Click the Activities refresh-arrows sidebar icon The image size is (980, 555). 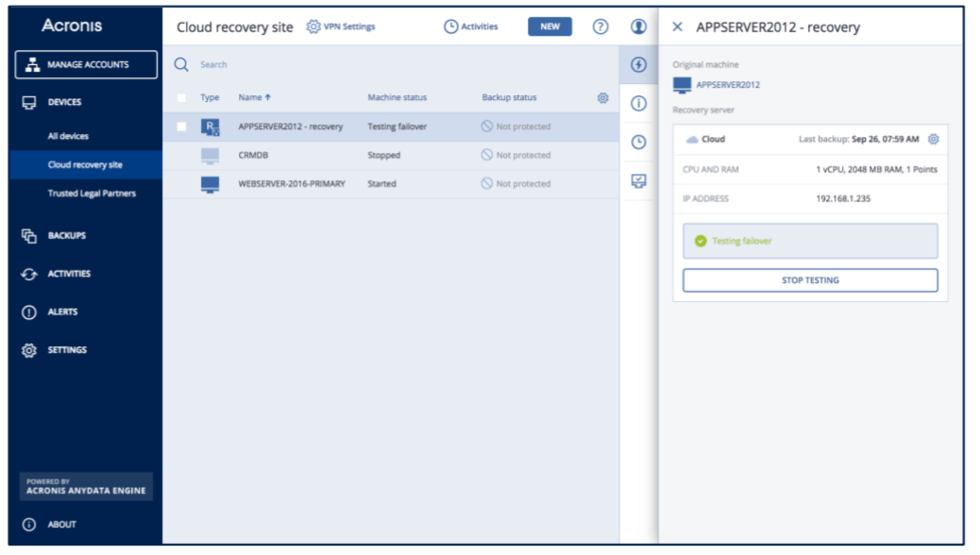click(28, 274)
